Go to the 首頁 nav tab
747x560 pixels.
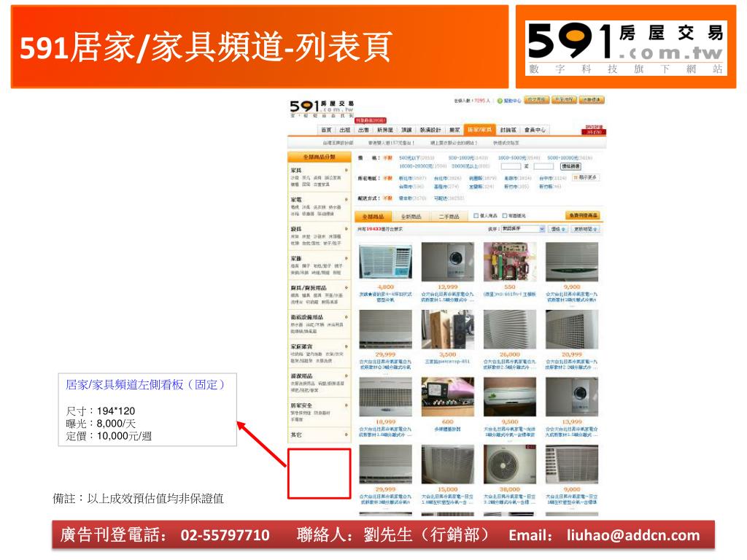(x=326, y=130)
